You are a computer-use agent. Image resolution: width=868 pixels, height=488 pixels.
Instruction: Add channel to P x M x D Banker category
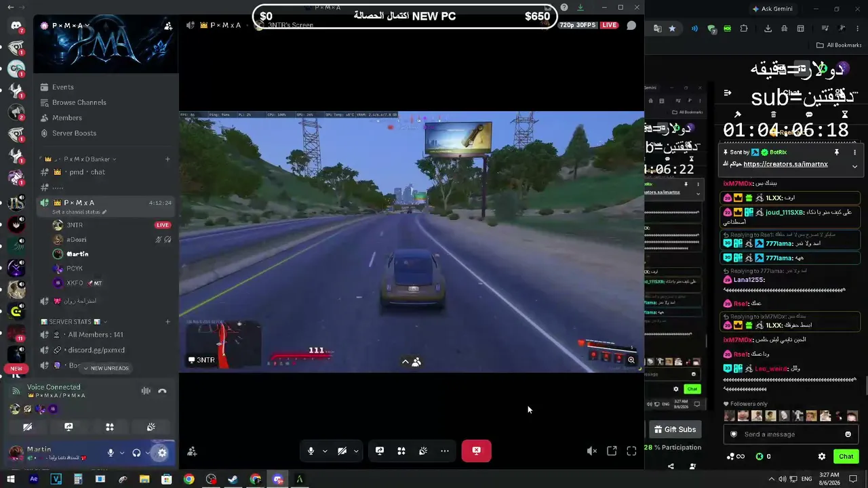coord(167,159)
